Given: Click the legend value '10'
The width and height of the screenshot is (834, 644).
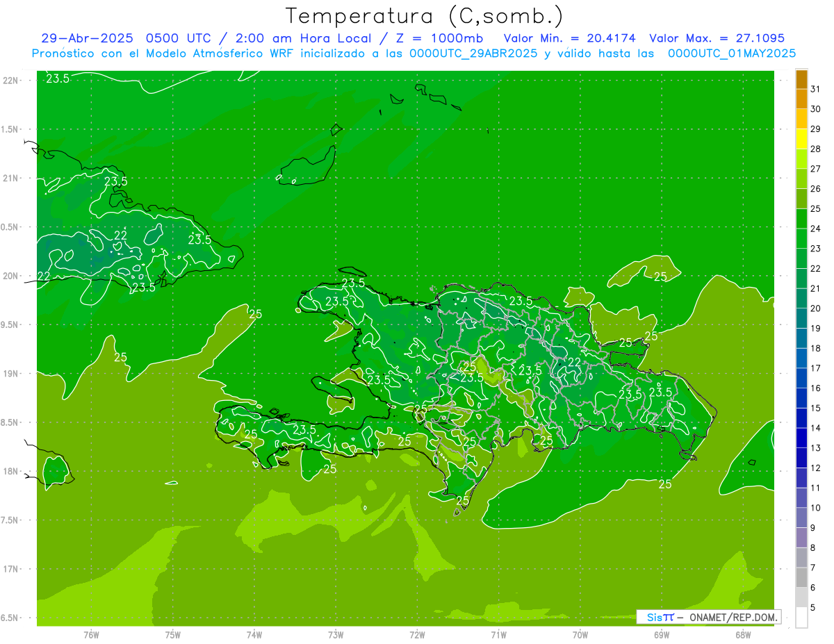Looking at the screenshot, I should click(x=816, y=508).
